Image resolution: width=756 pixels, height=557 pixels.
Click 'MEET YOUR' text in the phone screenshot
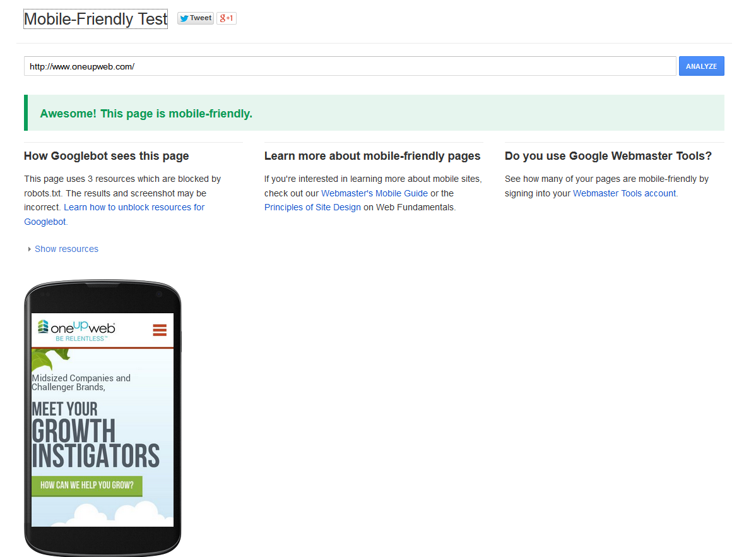(x=64, y=409)
